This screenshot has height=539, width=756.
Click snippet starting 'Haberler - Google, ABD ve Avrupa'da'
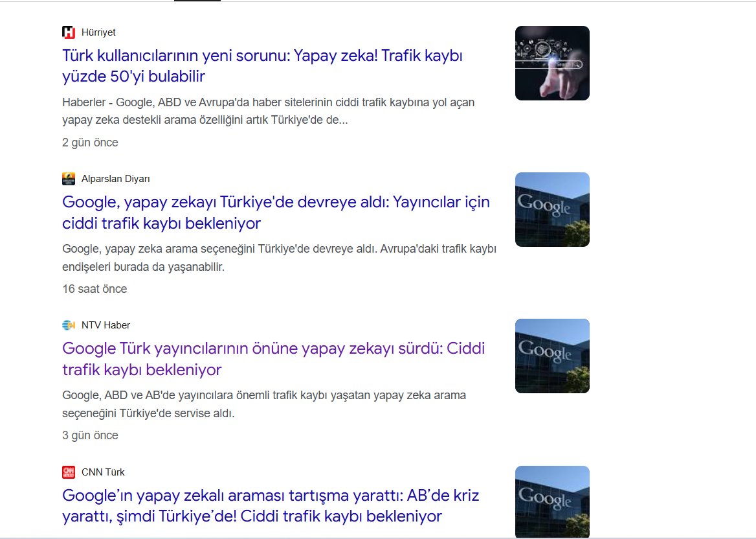[269, 111]
